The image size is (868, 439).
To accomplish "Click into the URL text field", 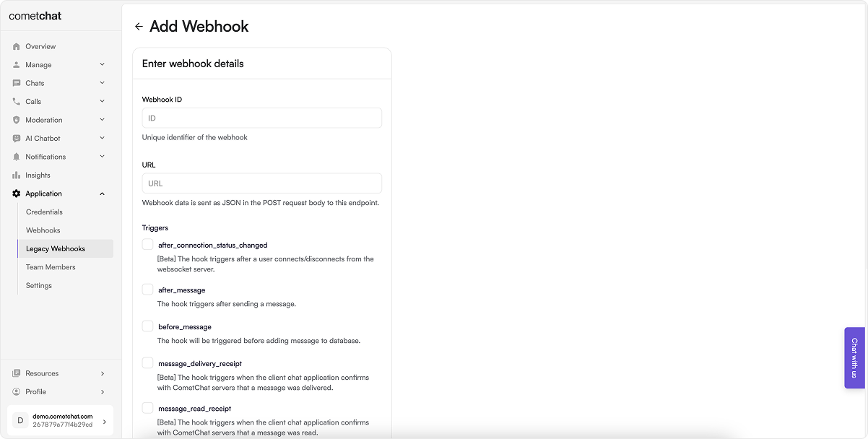I will pos(261,183).
